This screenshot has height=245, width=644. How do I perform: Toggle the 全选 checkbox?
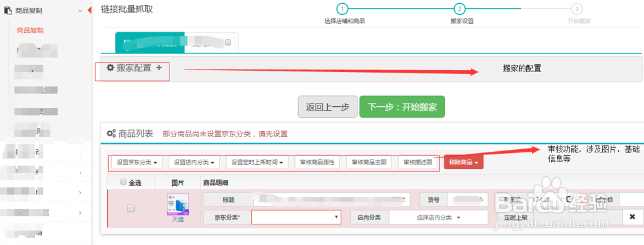tap(123, 182)
